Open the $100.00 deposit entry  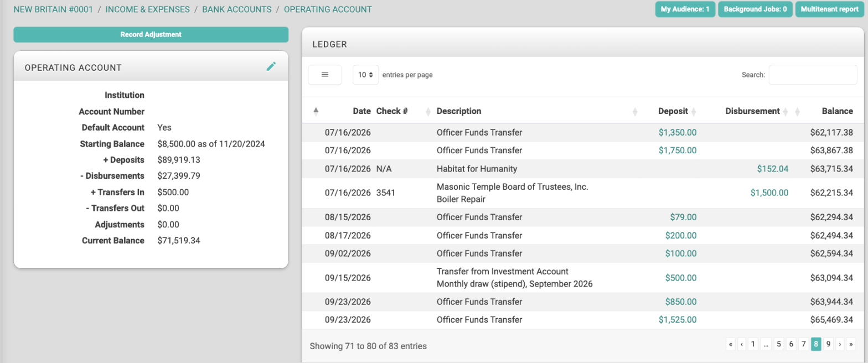coord(681,253)
